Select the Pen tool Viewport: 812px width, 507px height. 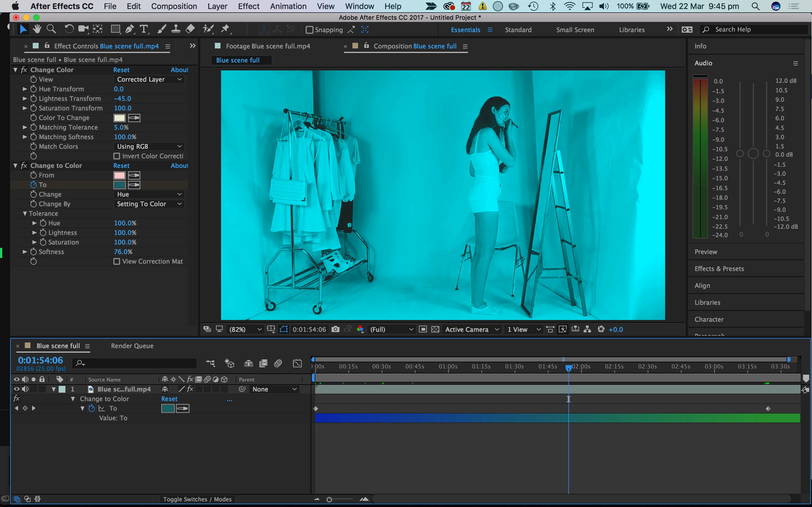(x=129, y=30)
